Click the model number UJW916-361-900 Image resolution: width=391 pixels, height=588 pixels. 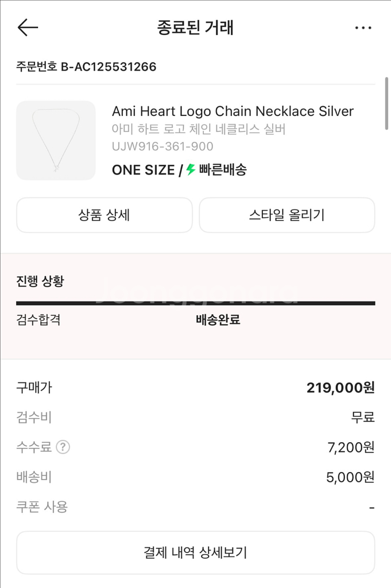(162, 146)
